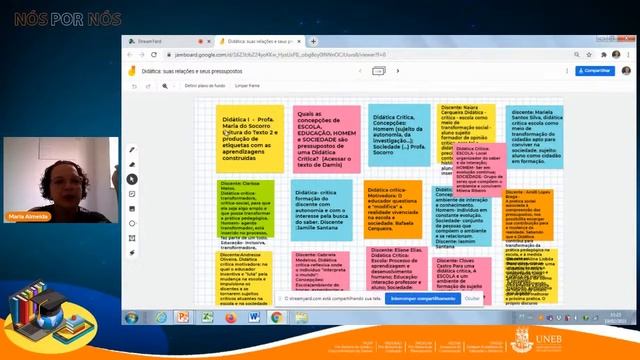This screenshot has width=640, height=360.
Task: Click the taskbar clock
Action: point(616,318)
